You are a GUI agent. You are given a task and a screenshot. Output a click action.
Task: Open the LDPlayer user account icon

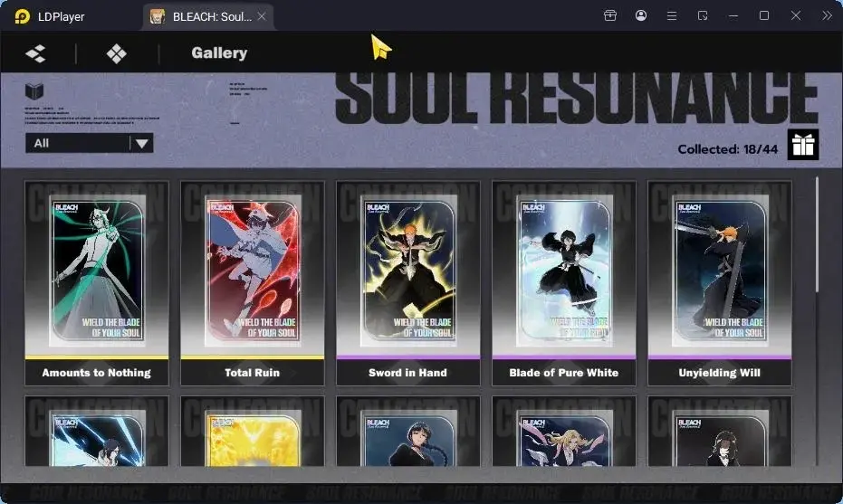pyautogui.click(x=641, y=15)
